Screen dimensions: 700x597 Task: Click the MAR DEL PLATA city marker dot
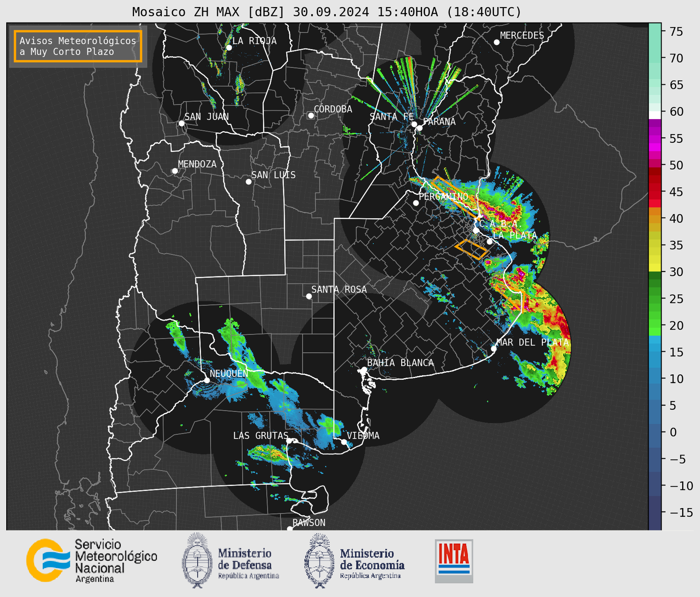click(494, 349)
